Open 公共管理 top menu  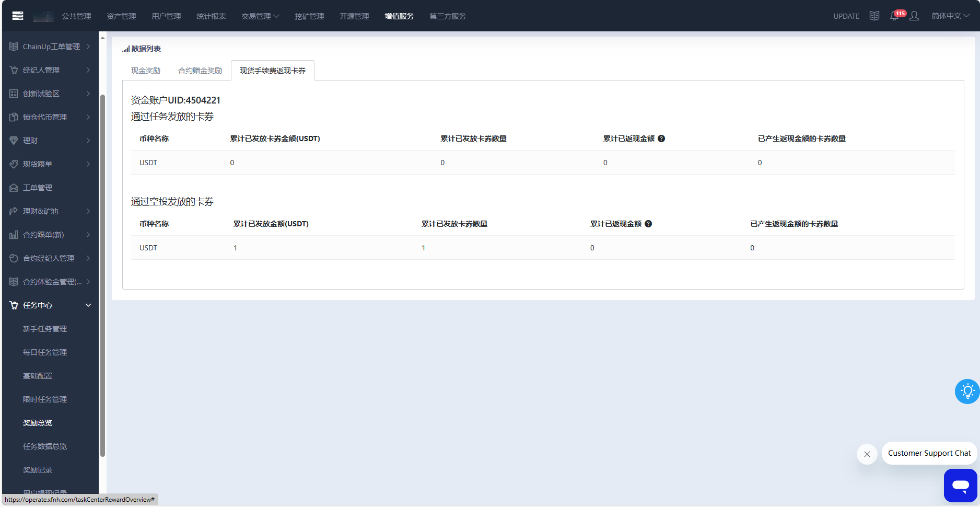tap(76, 16)
